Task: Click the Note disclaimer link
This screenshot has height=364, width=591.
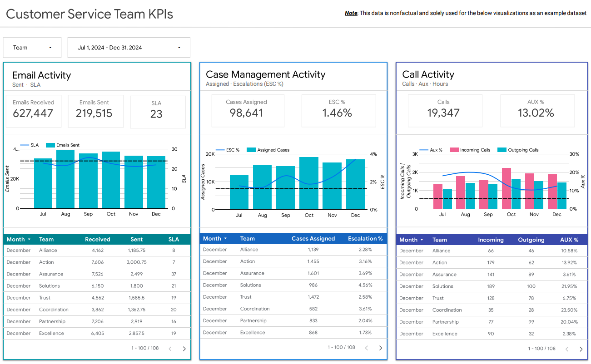Action: 352,13
